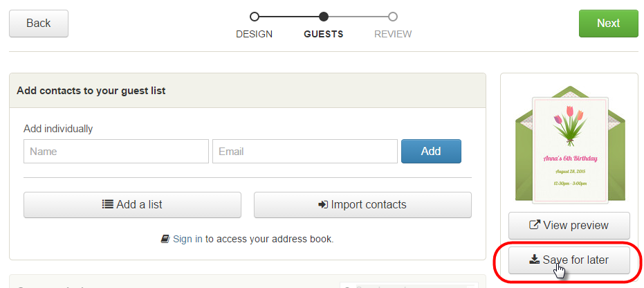Click the external-link icon on View preview
Screen dimensions: 644x288
[x=535, y=225]
